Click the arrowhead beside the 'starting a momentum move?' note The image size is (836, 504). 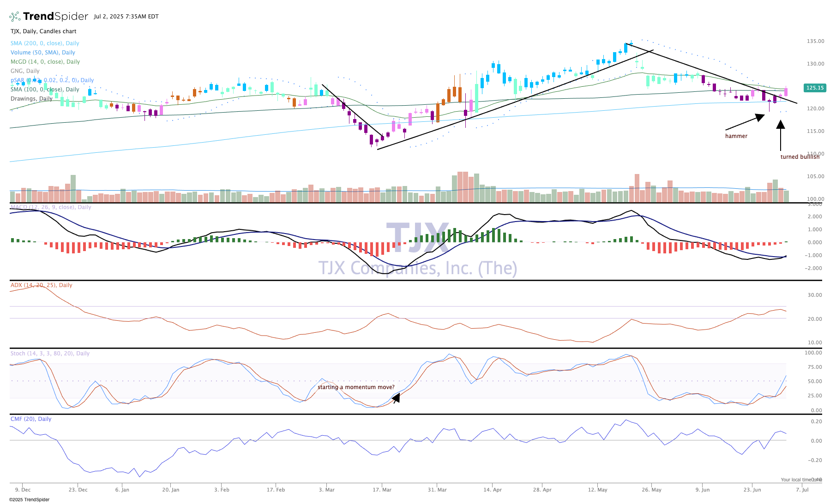(396, 397)
